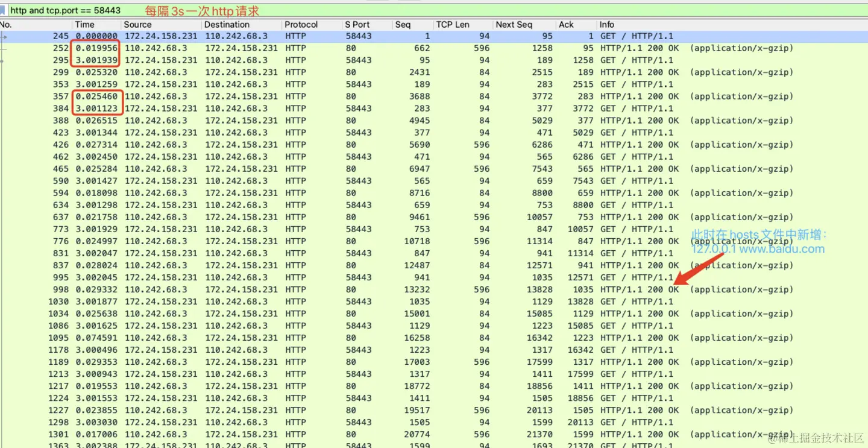Select packet No. 462 in the list
Image resolution: width=868 pixels, height=448 pixels.
click(434, 157)
